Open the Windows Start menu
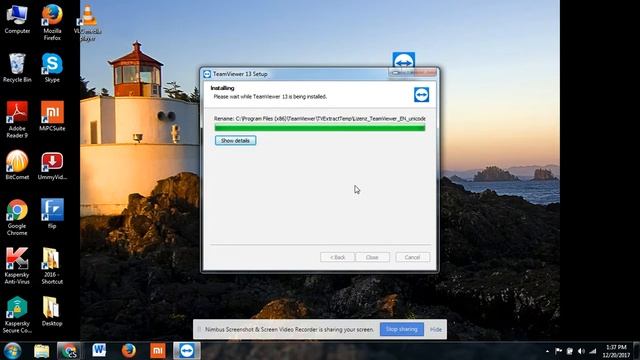 point(12,351)
